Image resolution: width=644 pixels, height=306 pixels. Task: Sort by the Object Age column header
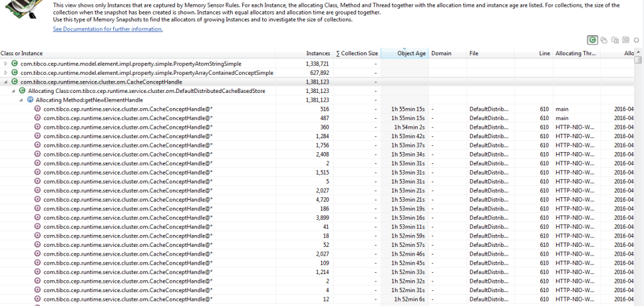404,53
